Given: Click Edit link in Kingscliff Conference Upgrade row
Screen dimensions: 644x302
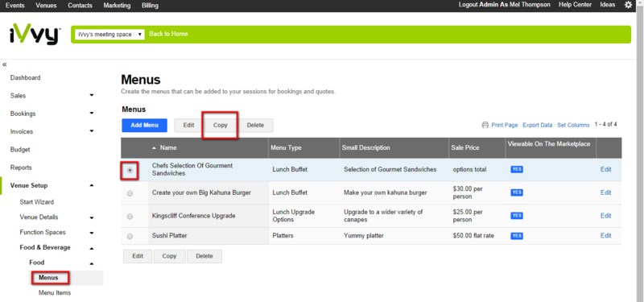Looking at the screenshot, I should coord(606,216).
